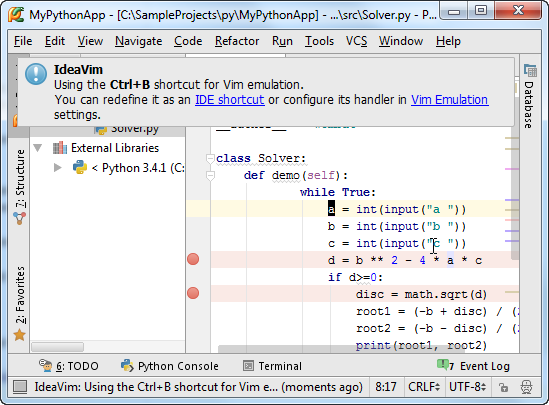The height and width of the screenshot is (405, 549).
Task: Click the read-only lock icon in status bar
Action: click(x=503, y=387)
